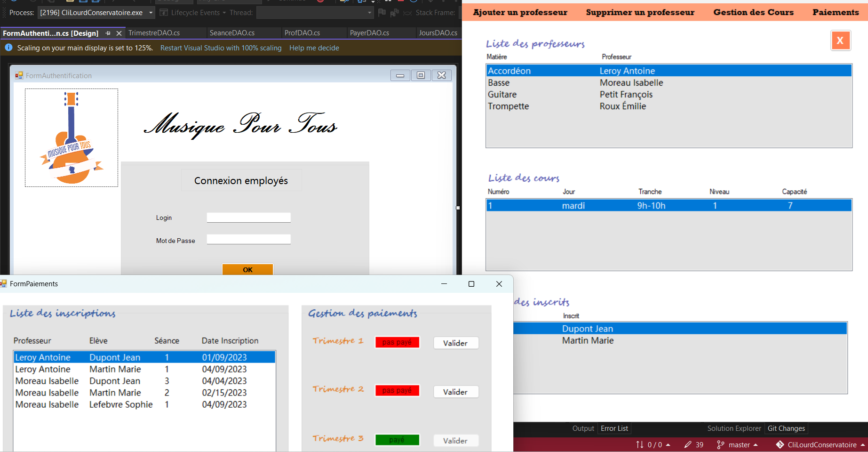Click the orange OK button

point(247,269)
